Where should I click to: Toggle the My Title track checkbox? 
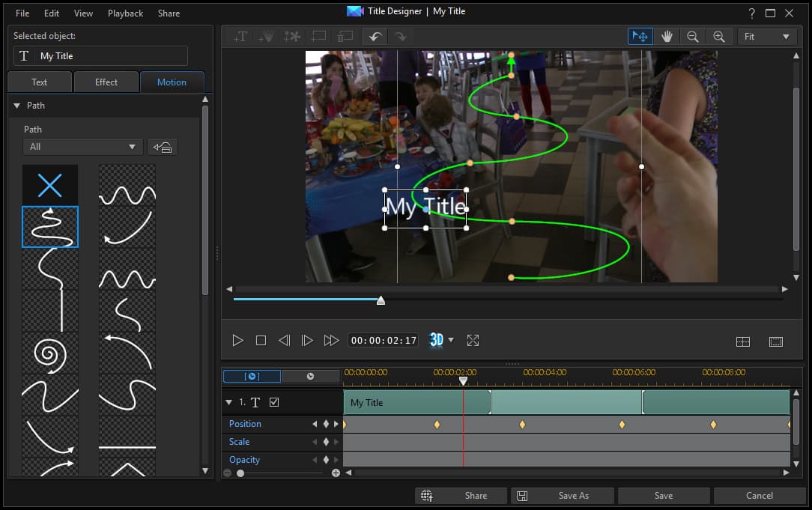274,402
